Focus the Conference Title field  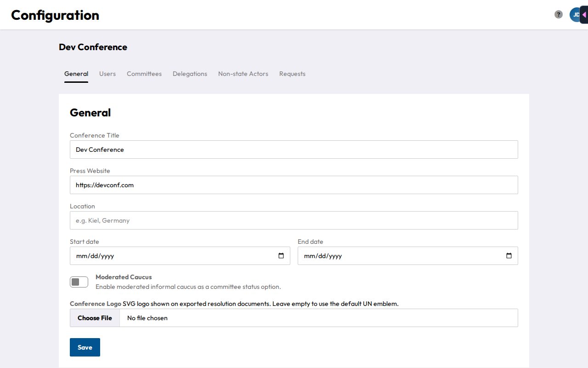coord(294,149)
